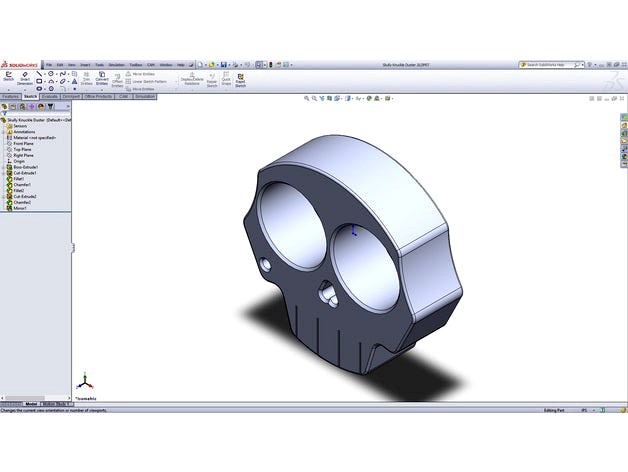Select the Convert Entities tool
The image size is (628, 472).
coord(101,79)
